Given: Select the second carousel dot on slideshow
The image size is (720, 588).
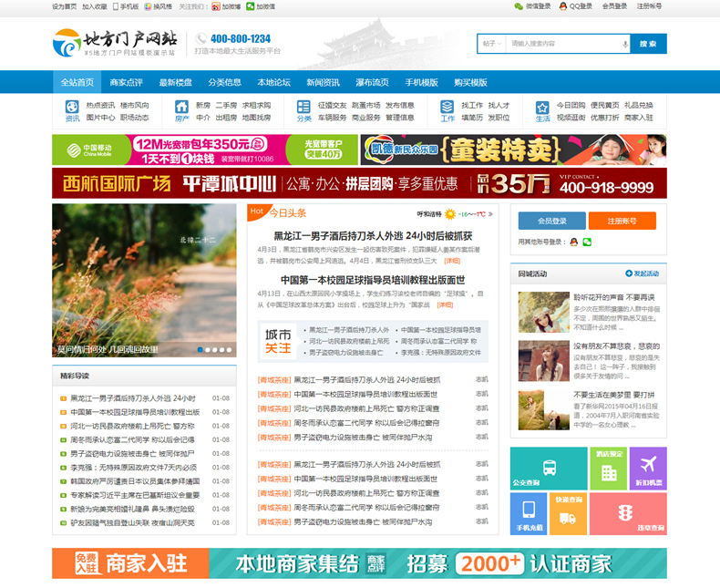Looking at the screenshot, I should click(208, 349).
